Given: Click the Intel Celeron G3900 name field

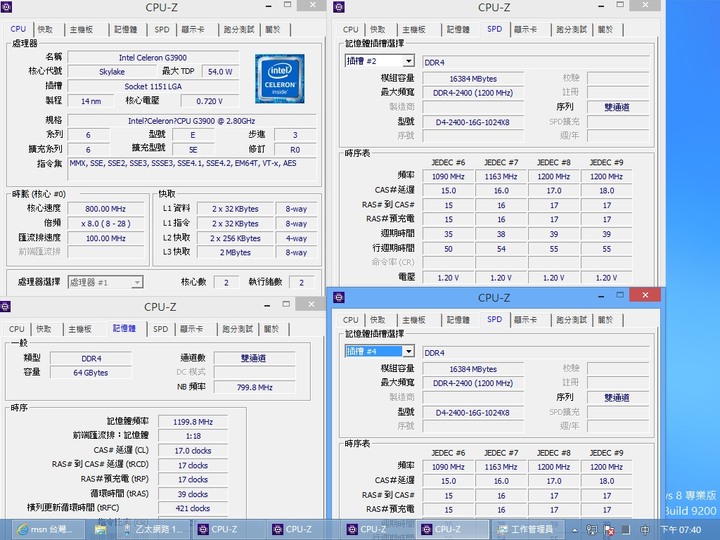Looking at the screenshot, I should [x=153, y=58].
